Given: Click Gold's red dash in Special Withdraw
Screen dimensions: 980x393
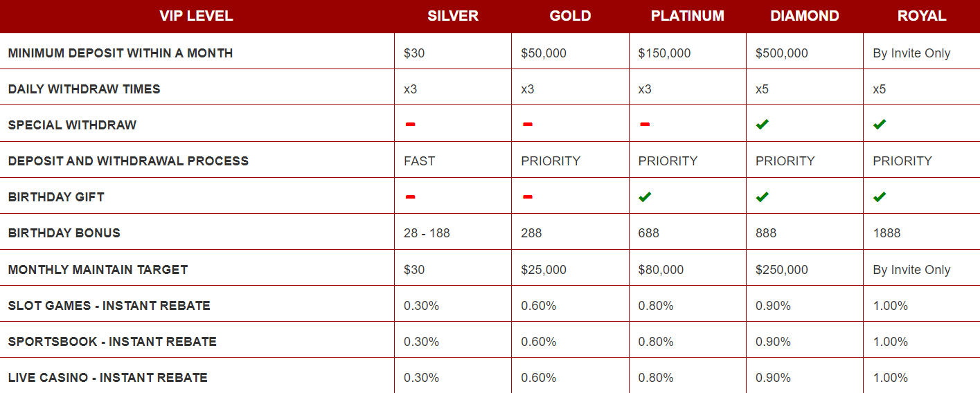Looking at the screenshot, I should tap(528, 125).
